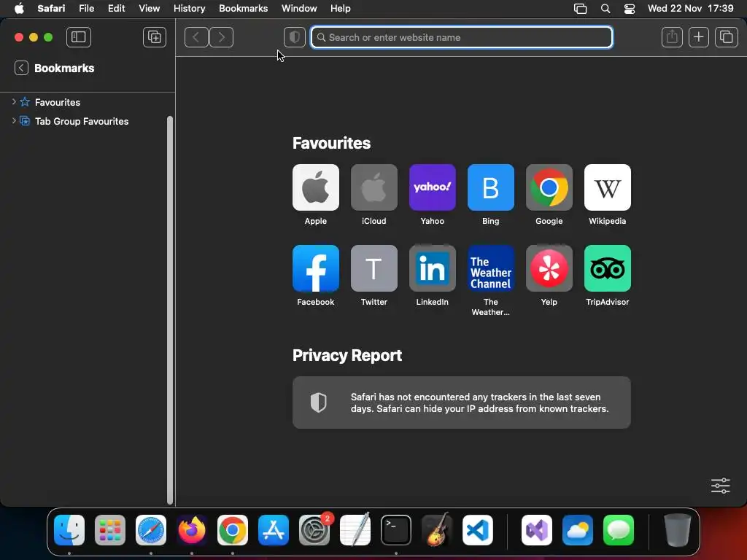Show the tab overview
Viewport: 747px width, 560px height.
pos(726,37)
